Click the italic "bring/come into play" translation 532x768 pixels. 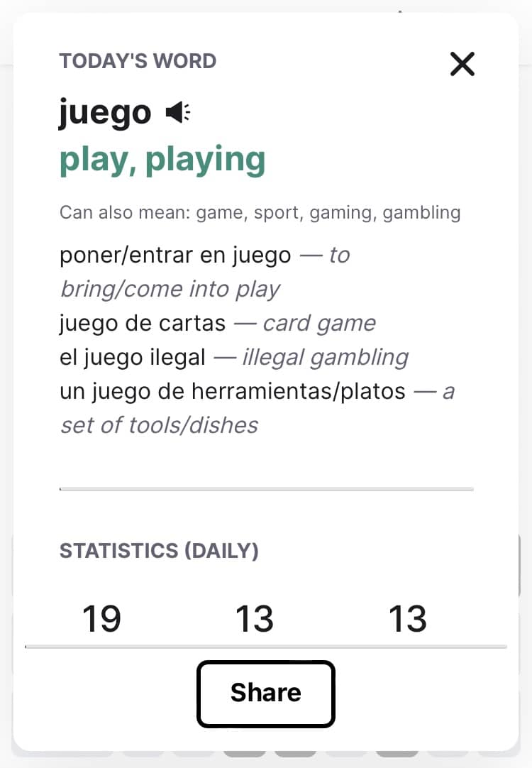tap(170, 290)
